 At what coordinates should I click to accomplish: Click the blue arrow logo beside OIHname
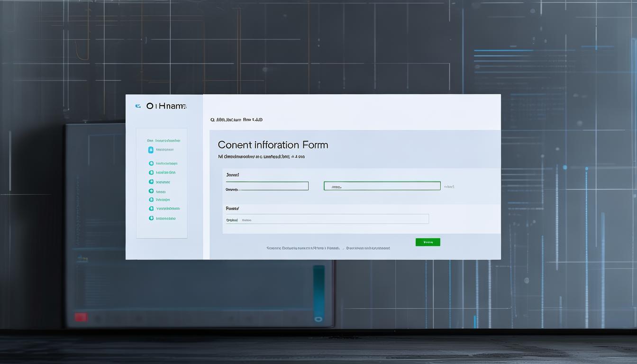click(x=138, y=106)
